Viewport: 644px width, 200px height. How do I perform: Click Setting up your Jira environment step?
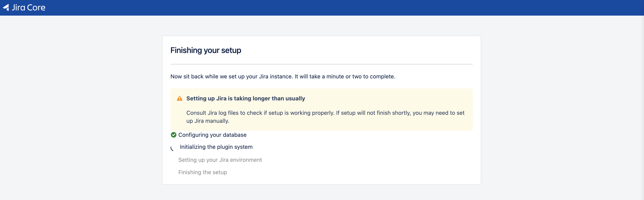(220, 160)
